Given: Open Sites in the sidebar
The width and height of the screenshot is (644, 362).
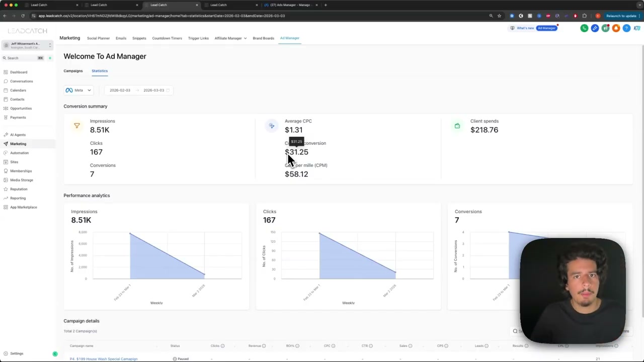Looking at the screenshot, I should point(14,162).
